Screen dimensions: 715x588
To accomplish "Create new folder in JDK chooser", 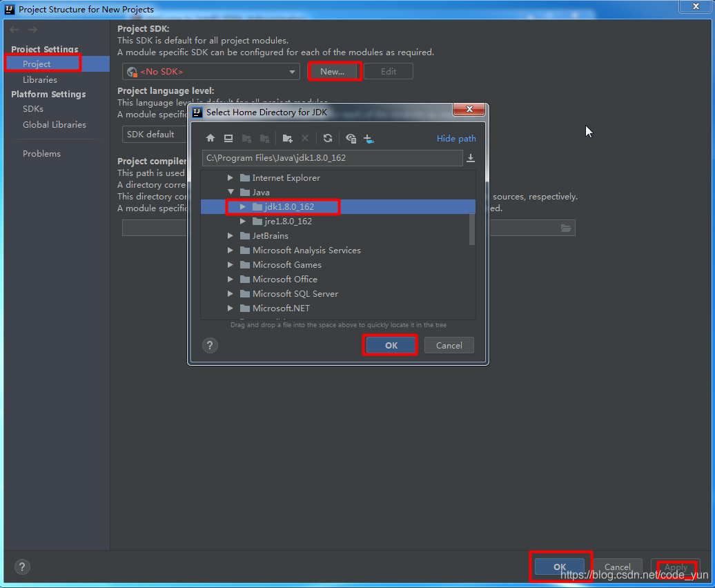I will (287, 138).
